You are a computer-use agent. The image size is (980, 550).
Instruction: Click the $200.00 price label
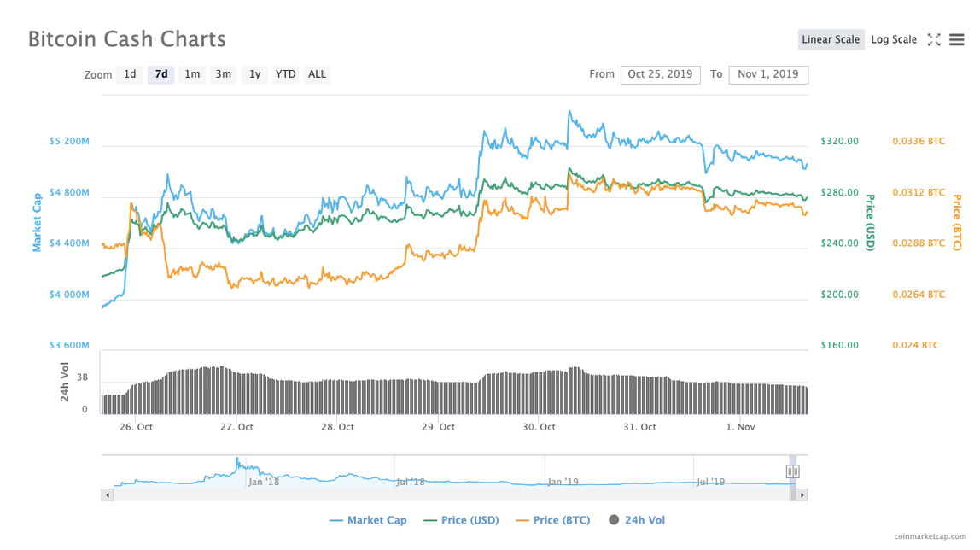point(839,295)
